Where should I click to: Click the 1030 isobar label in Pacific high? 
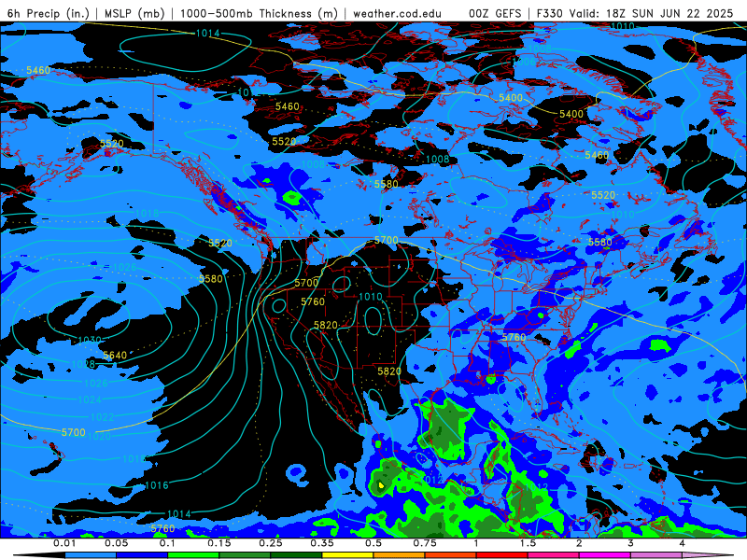pyautogui.click(x=90, y=341)
